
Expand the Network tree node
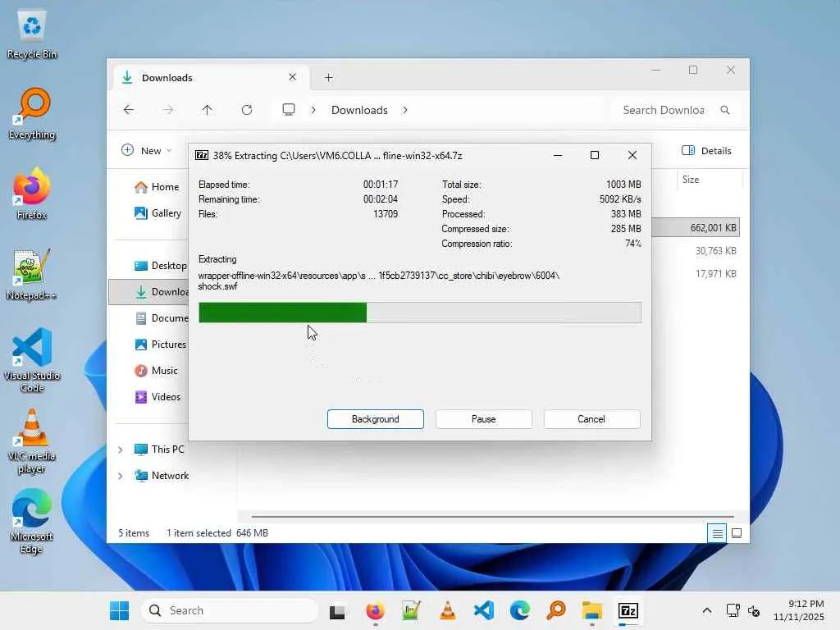(121, 476)
